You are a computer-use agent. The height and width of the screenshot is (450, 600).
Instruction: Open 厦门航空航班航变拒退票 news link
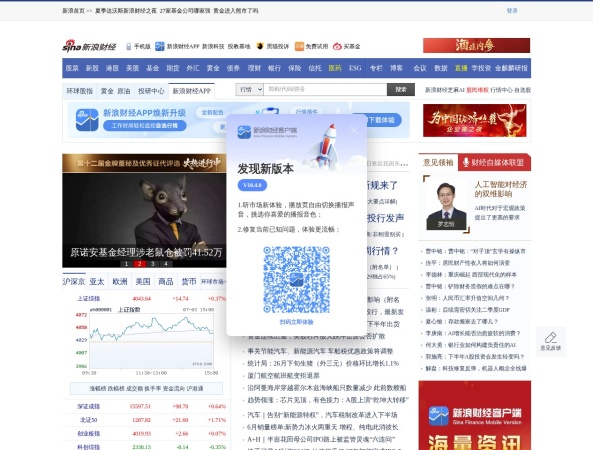(x=283, y=376)
